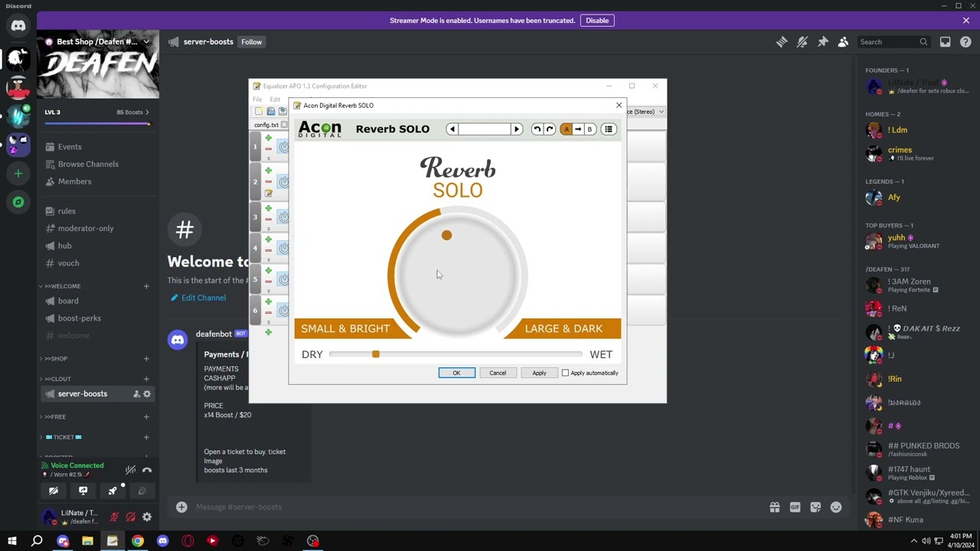The width and height of the screenshot is (980, 551).
Task: Share your screen in Discord voice panel
Action: click(83, 491)
